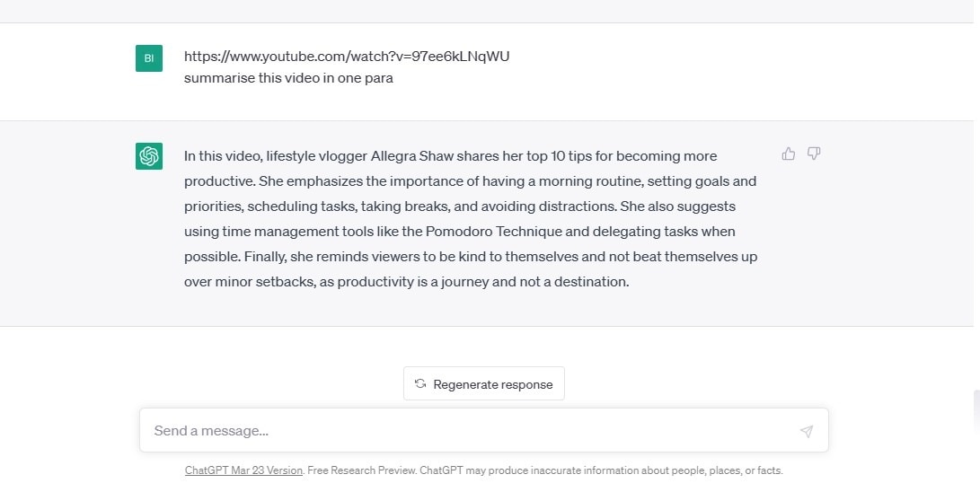Click the BI user avatar

coord(149,58)
